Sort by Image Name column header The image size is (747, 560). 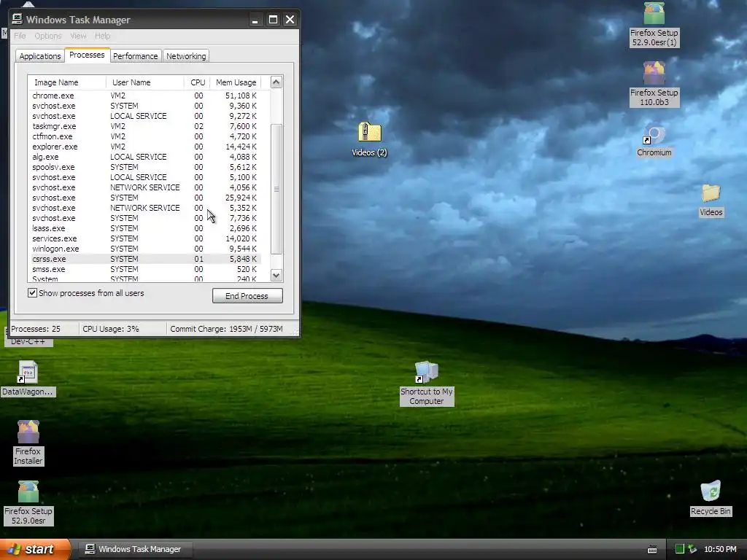(x=66, y=82)
